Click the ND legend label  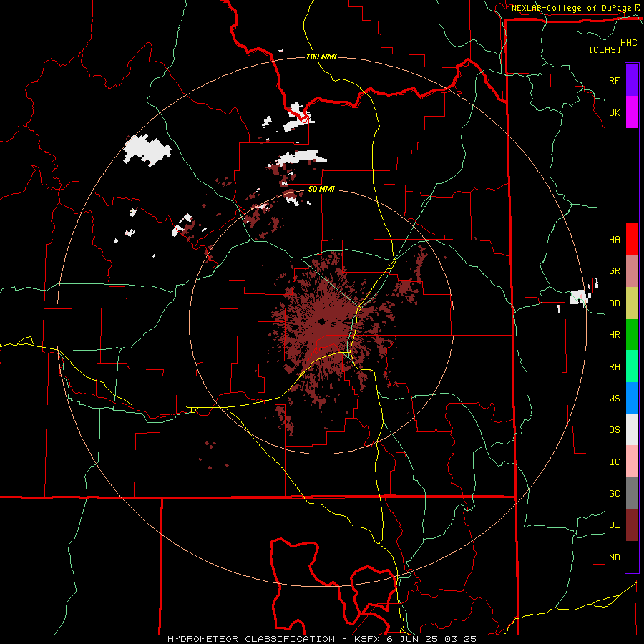point(614,557)
